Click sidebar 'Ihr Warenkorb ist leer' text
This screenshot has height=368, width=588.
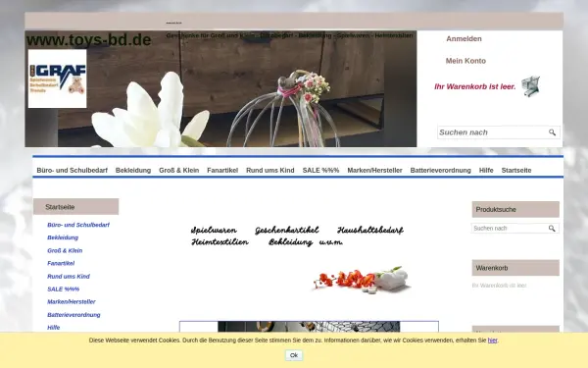499,286
